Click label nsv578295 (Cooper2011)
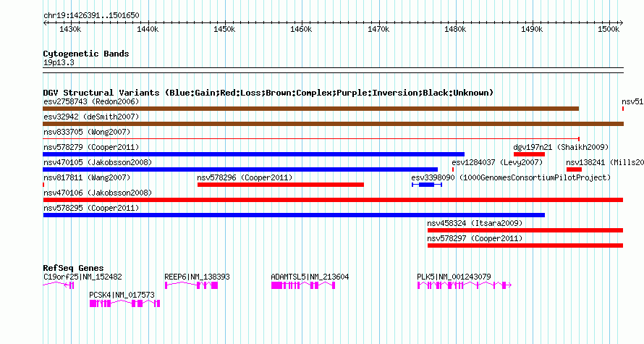This screenshot has height=344, width=644. pos(91,208)
